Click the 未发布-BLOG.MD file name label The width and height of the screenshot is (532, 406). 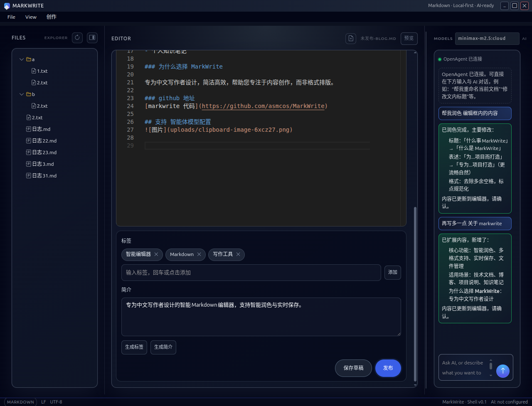click(378, 38)
